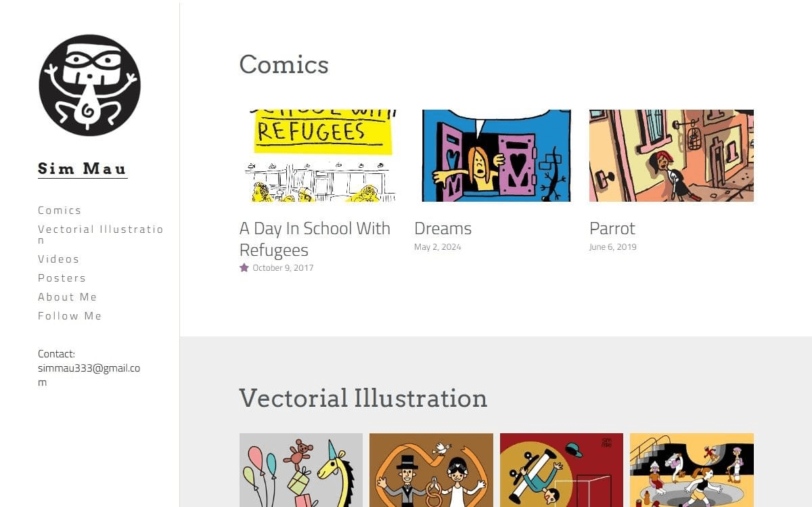Click the Vectorial Illustration section heading
Viewport: 812px width, 507px height.
363,398
